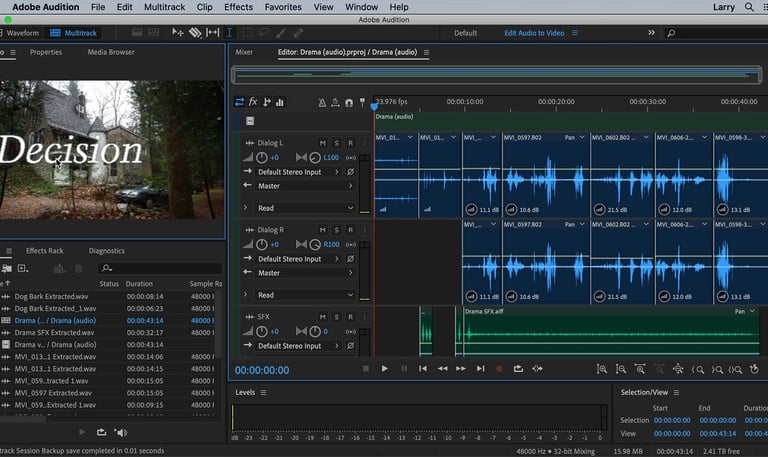Click Zoom In amplitude icon
768x457 pixels.
(x=601, y=369)
